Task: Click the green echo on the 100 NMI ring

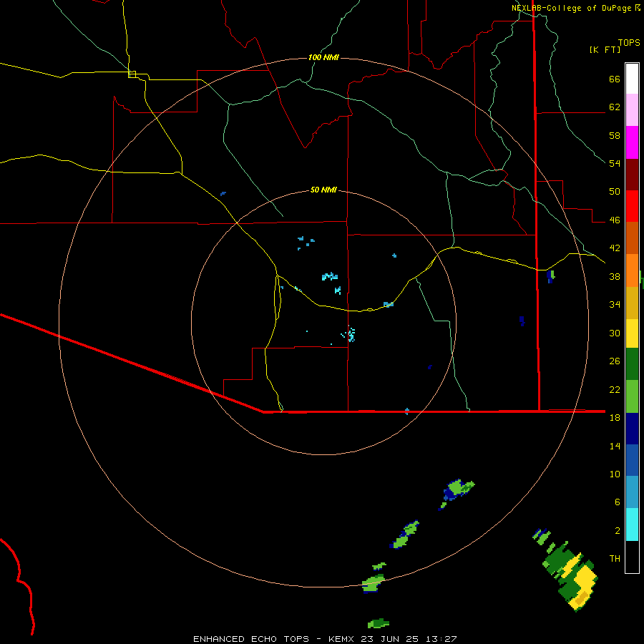Action: (374, 583)
